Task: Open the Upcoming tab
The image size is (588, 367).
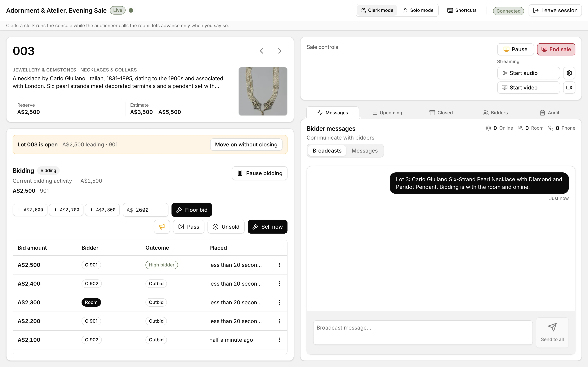Action: tap(387, 113)
